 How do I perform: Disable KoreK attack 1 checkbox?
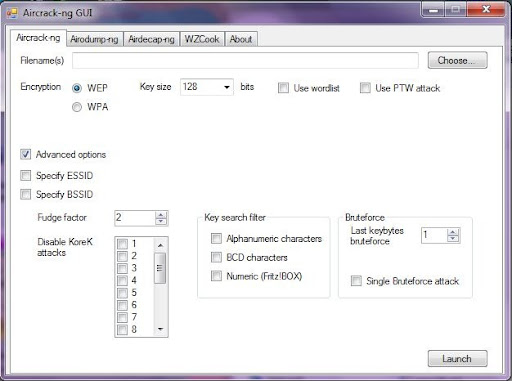[x=122, y=244]
